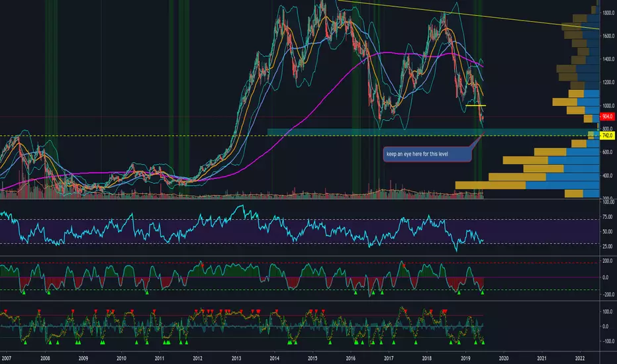Click the 2016 label on the time axis

[x=351, y=359]
